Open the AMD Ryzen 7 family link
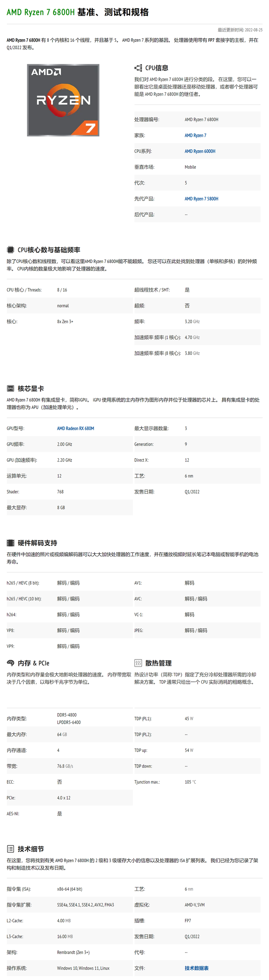 click(195, 135)
